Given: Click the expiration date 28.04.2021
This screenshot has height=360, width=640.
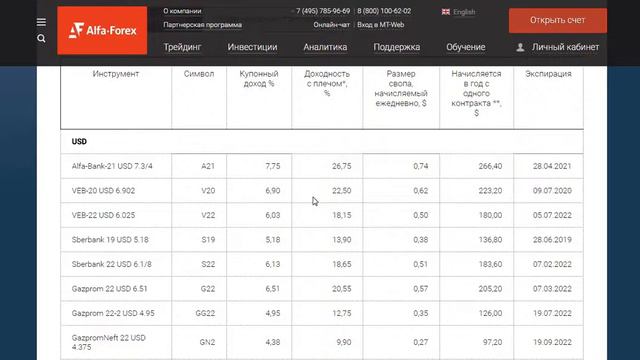Looking at the screenshot, I should pos(552,166).
